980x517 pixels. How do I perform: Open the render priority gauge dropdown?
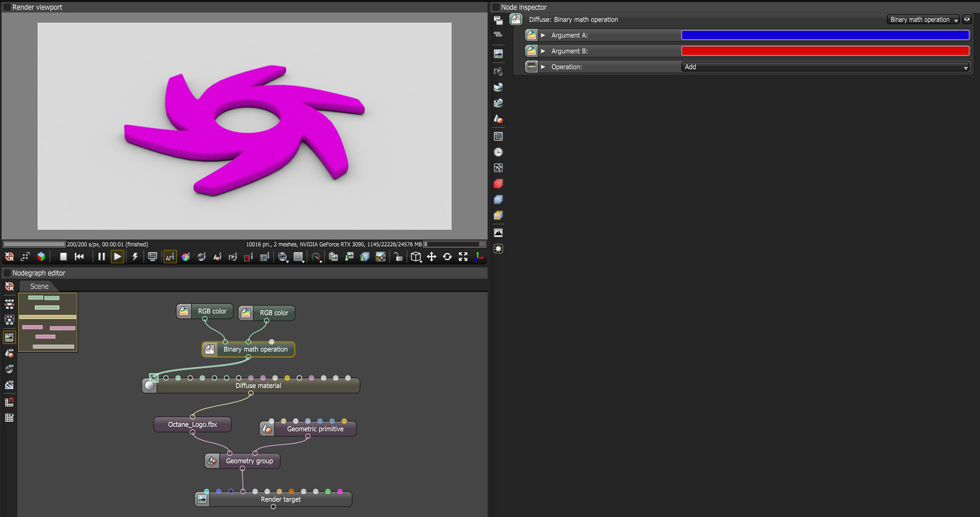click(317, 257)
